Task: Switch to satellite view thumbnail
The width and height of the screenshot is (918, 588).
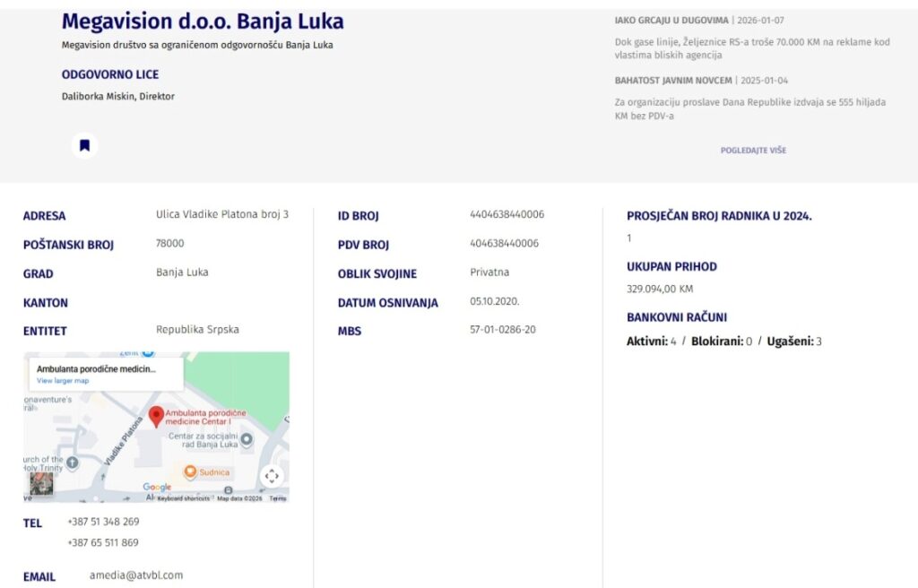Action: pos(41,484)
